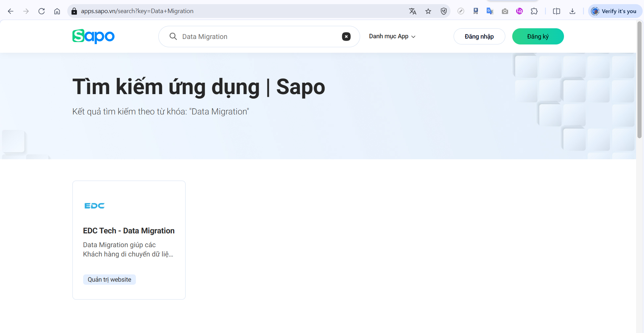The height and width of the screenshot is (333, 644).
Task: Click the browser address bar URL
Action: coord(137,11)
